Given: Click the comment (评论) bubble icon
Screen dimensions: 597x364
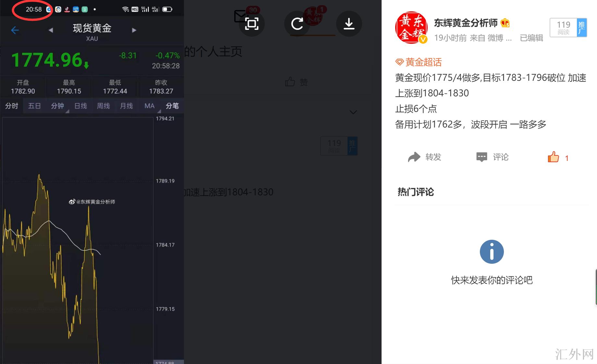Looking at the screenshot, I should (481, 157).
